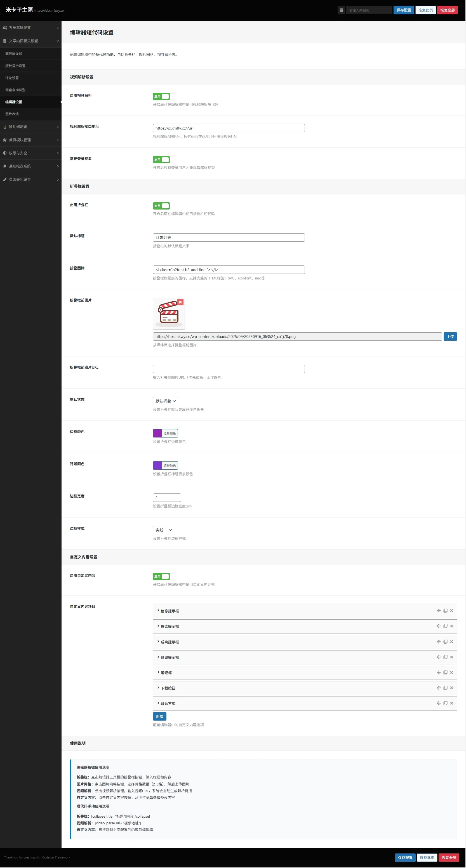Viewport: 466px width, 868px height.
Task: Remove the 联系方式 item
Action: [x=451, y=703]
